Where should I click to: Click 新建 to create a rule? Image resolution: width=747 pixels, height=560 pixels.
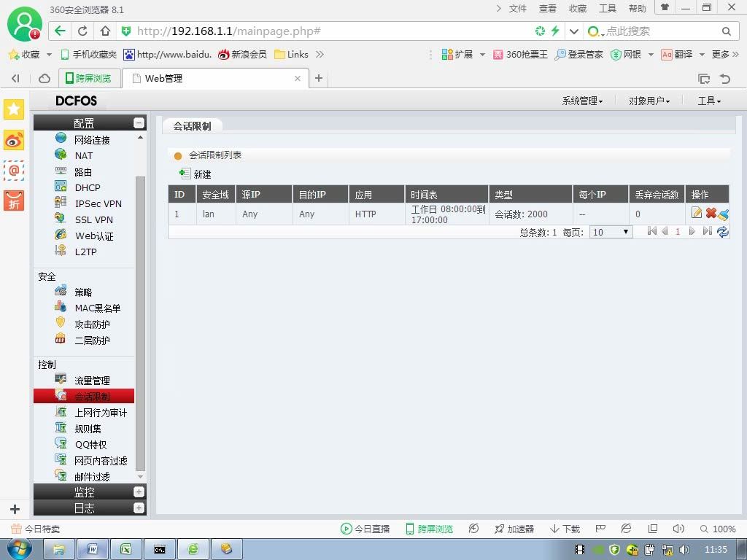pyautogui.click(x=196, y=174)
